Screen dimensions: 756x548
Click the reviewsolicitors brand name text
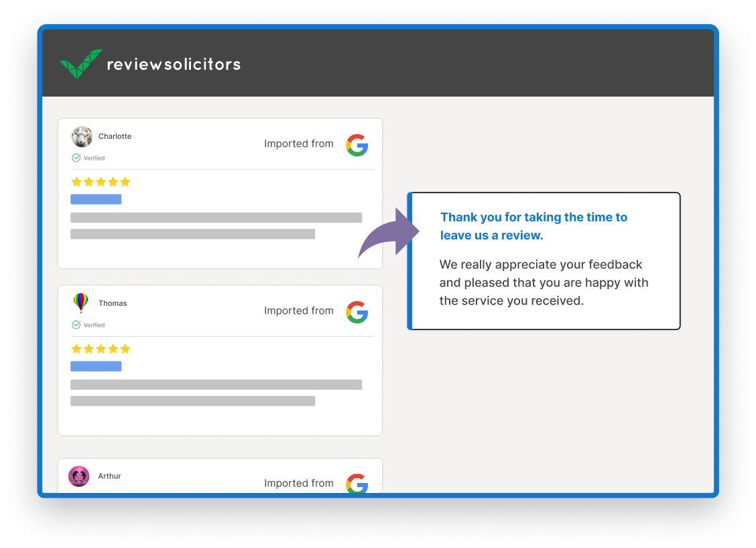tap(174, 64)
